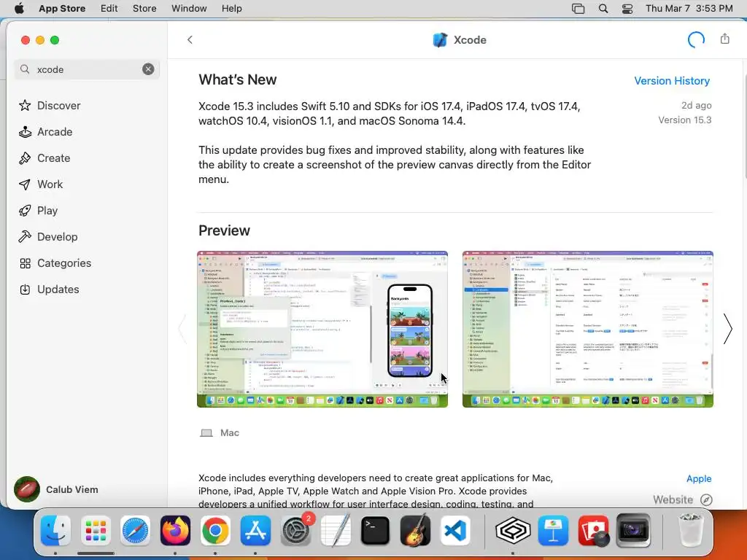The height and width of the screenshot is (560, 747).
Task: Show next preview with right chevron
Action: click(x=727, y=329)
